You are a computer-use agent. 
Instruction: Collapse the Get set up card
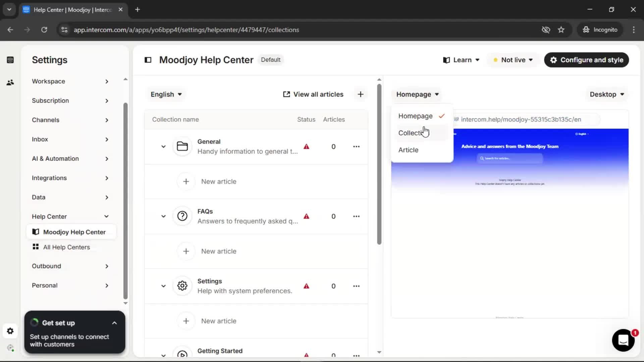(114, 323)
